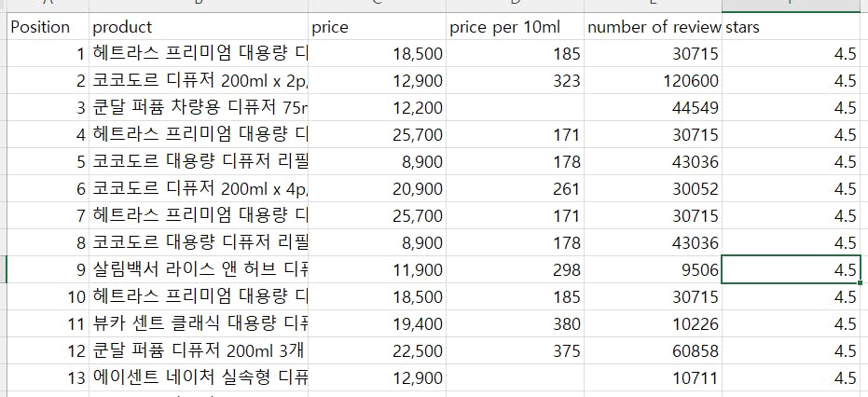Select the review count cell 60858

click(x=653, y=351)
